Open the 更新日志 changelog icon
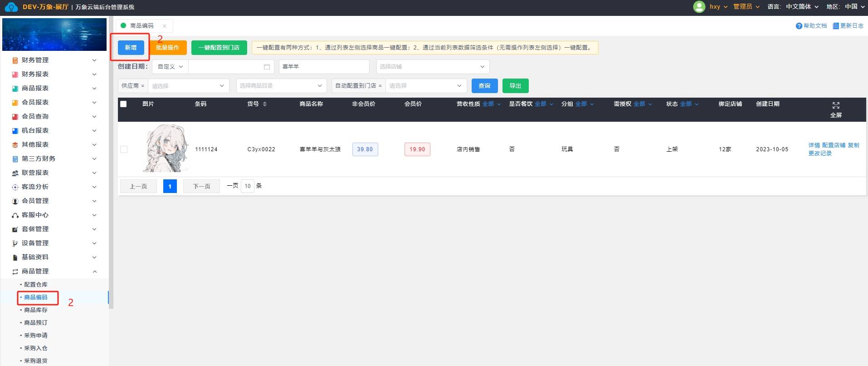This screenshot has height=366, width=868. [835, 26]
